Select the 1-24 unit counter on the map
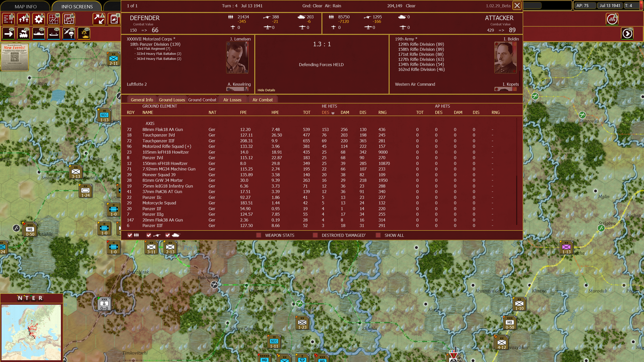 (x=85, y=191)
